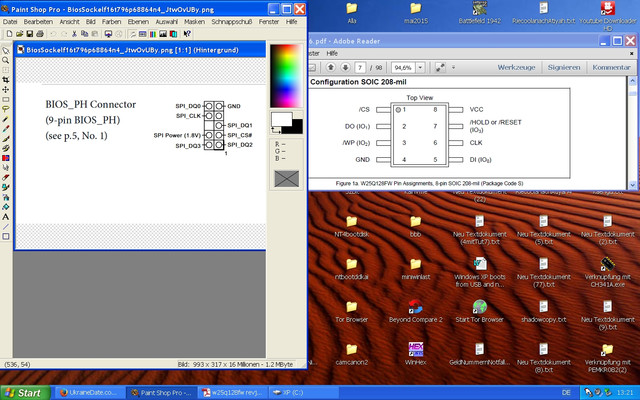Image resolution: width=640 pixels, height=400 pixels.
Task: Select Youtube Downloader HD desktop icon
Action: (608, 16)
